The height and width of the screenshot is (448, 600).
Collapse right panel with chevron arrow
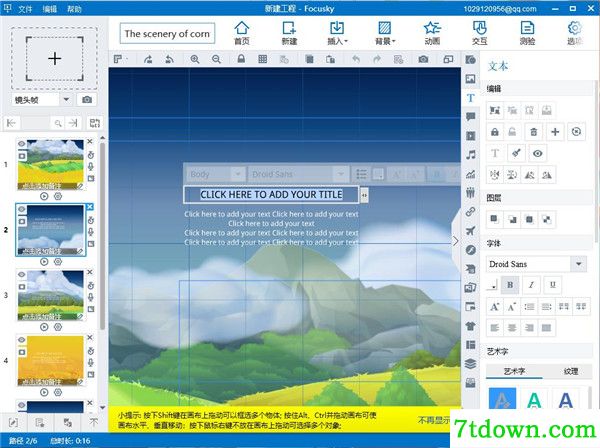tap(455, 241)
